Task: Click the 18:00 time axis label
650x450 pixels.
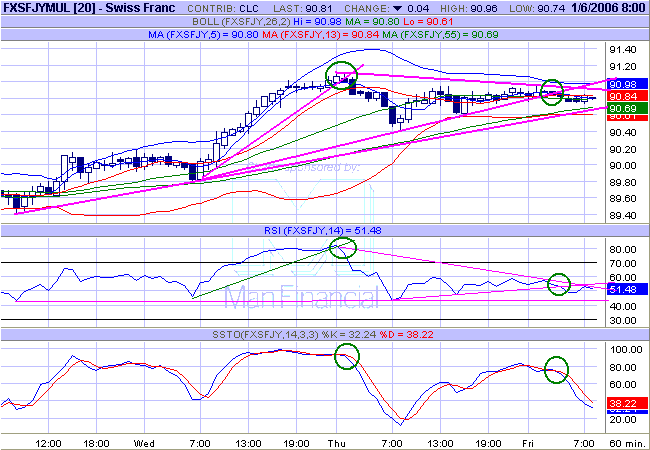Action: click(96, 443)
